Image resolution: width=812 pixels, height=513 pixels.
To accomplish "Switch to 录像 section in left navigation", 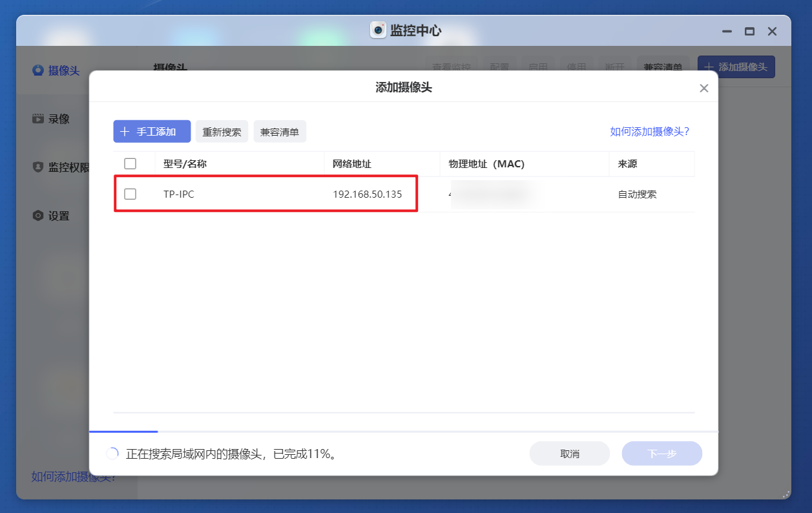I will click(56, 118).
